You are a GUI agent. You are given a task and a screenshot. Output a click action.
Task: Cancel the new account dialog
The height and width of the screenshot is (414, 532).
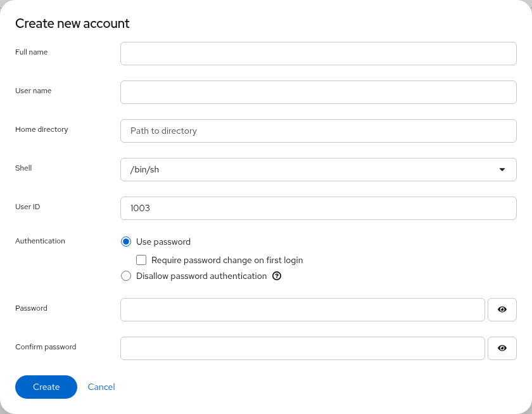coord(101,387)
